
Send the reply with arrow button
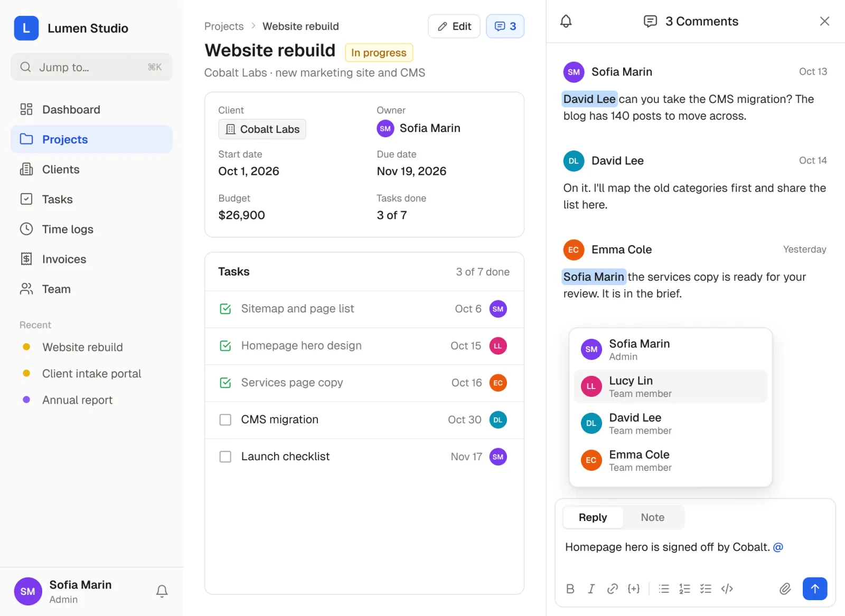point(815,589)
